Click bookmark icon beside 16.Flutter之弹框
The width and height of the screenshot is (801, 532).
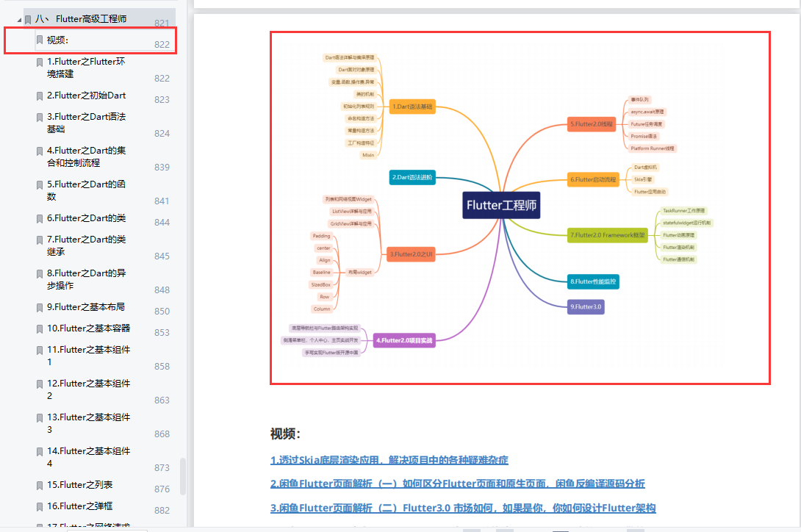point(40,506)
